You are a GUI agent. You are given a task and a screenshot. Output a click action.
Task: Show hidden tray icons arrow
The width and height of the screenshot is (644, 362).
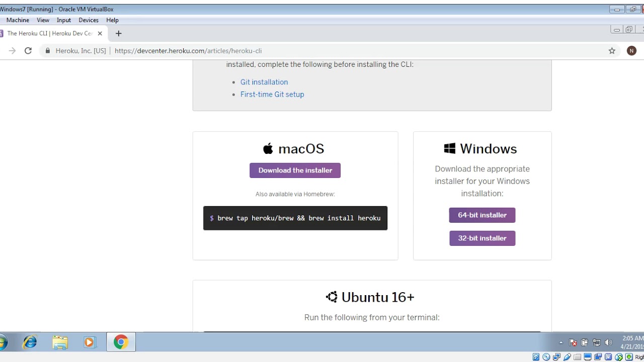[561, 343]
